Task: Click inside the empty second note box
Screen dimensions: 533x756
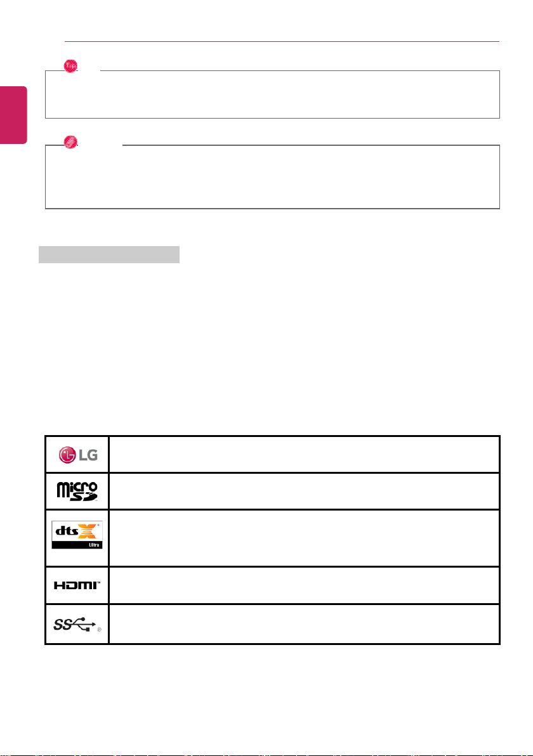Action: coord(273,177)
